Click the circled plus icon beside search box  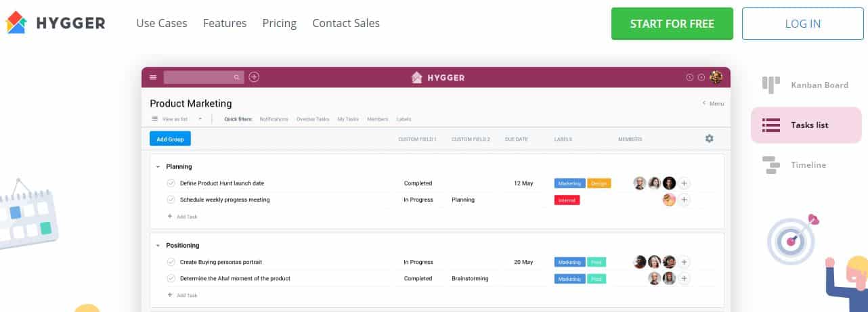pos(254,77)
